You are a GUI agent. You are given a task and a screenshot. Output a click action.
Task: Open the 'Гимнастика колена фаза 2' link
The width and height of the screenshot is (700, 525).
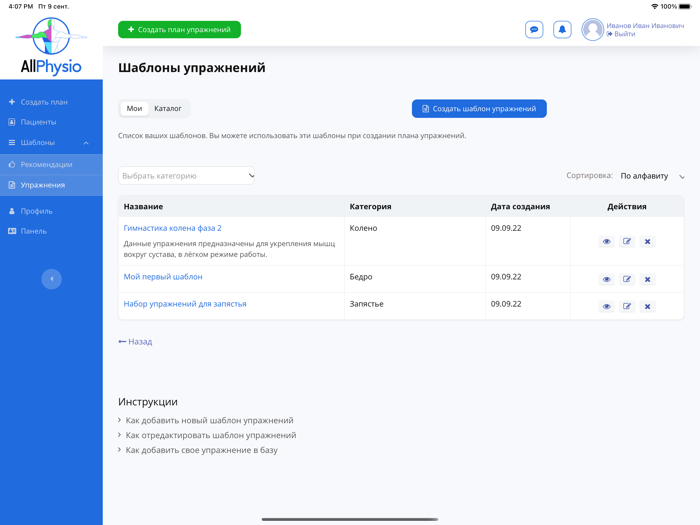172,228
